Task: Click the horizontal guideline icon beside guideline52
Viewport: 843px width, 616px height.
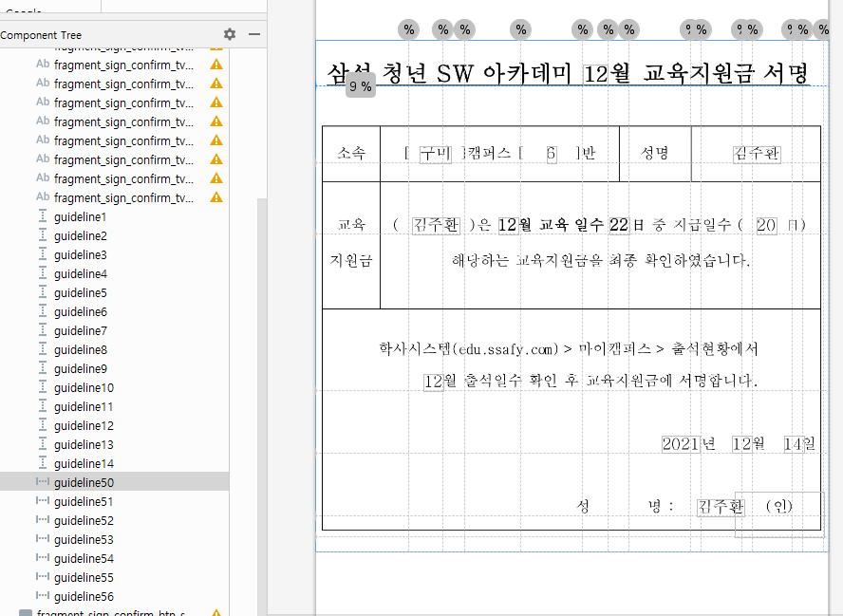Action: pos(43,520)
